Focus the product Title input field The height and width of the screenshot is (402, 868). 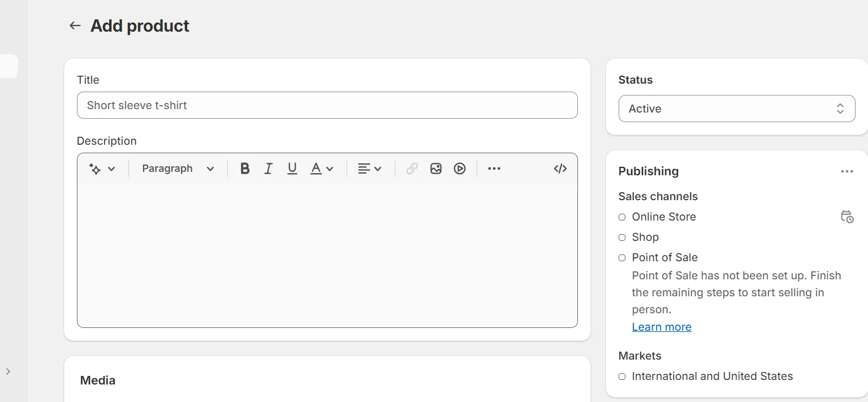click(x=327, y=105)
